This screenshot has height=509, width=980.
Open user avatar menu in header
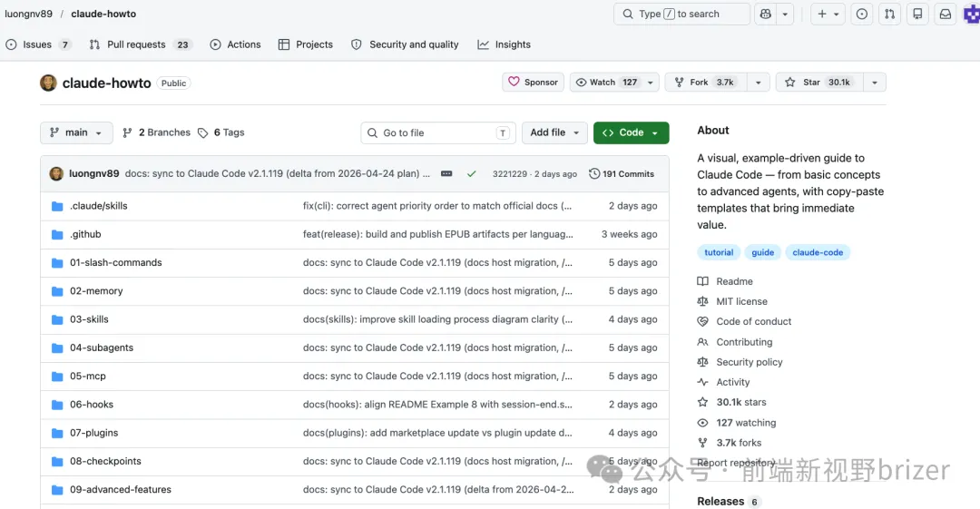(972, 14)
